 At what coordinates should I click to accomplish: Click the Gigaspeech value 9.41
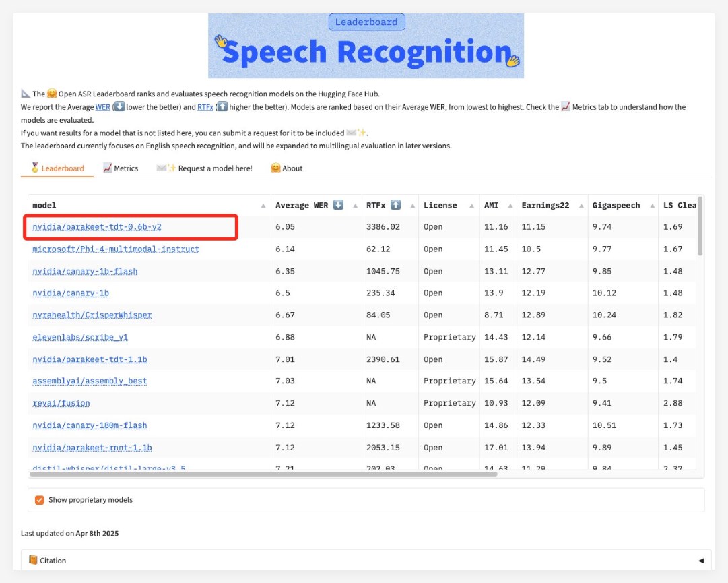pyautogui.click(x=601, y=403)
